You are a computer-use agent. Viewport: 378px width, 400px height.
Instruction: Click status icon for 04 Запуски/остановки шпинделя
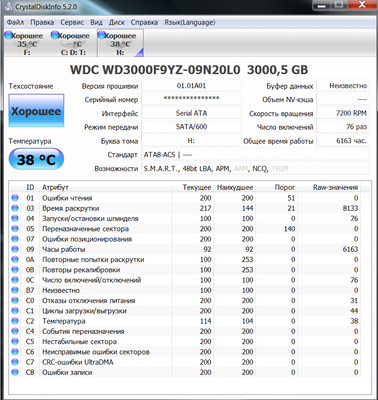coord(15,219)
